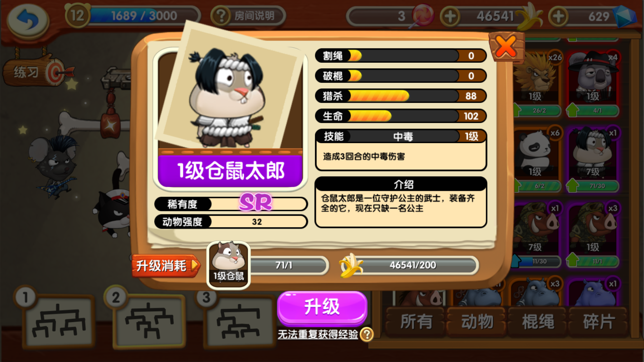Tap the plus icon next to bananas
Image resolution: width=644 pixels, height=362 pixels.
[450, 16]
